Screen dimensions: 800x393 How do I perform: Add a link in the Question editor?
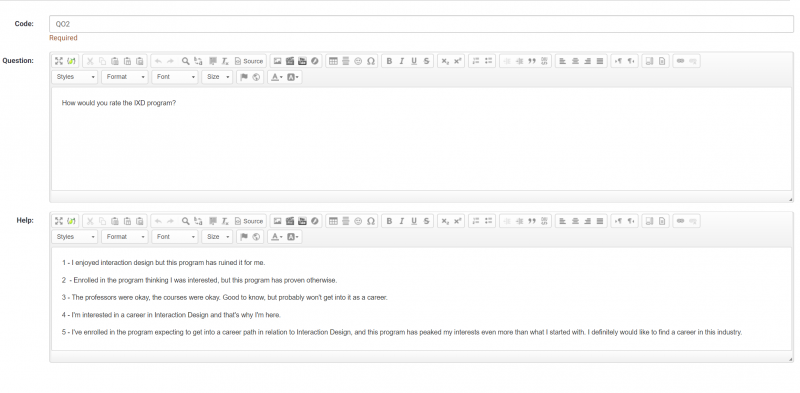click(x=680, y=61)
